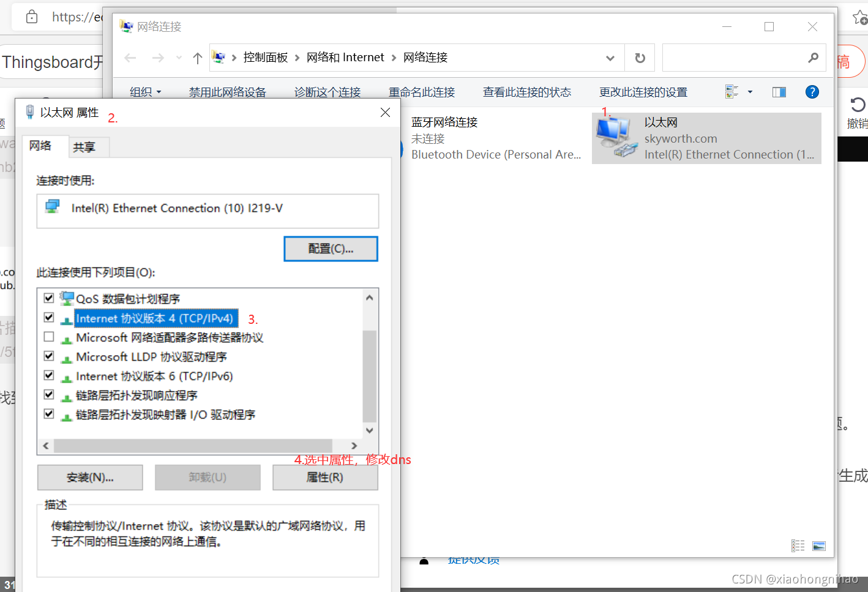Click the vertical scrollbar thumb in list
The width and height of the screenshot is (868, 592).
[369, 376]
